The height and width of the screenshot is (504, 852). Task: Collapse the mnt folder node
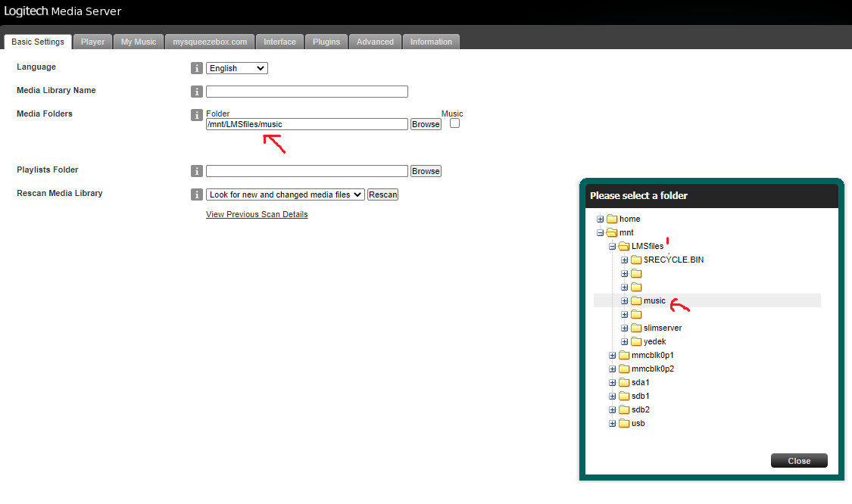pyautogui.click(x=600, y=232)
